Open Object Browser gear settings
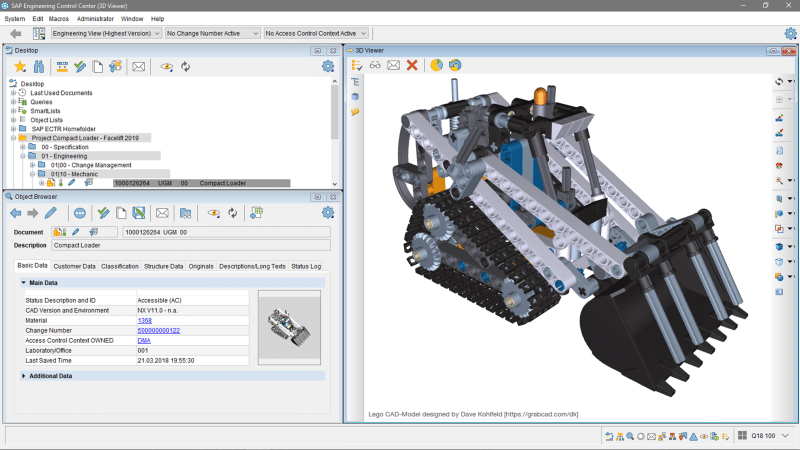The image size is (800, 450). coord(328,213)
